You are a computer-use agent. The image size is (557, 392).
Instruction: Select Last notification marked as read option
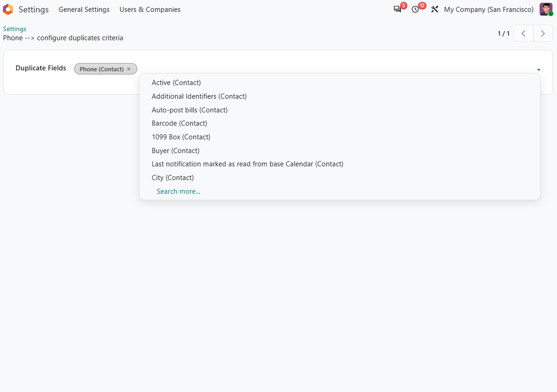click(340, 164)
